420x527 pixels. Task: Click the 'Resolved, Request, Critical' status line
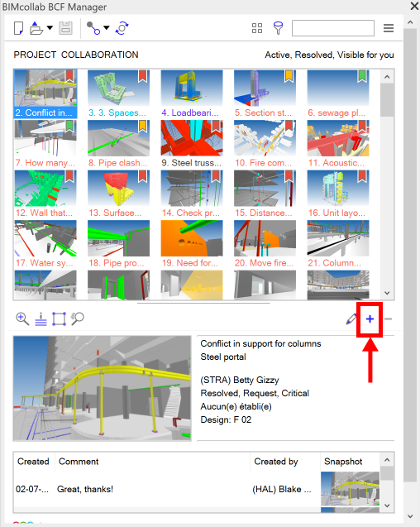pyautogui.click(x=255, y=393)
